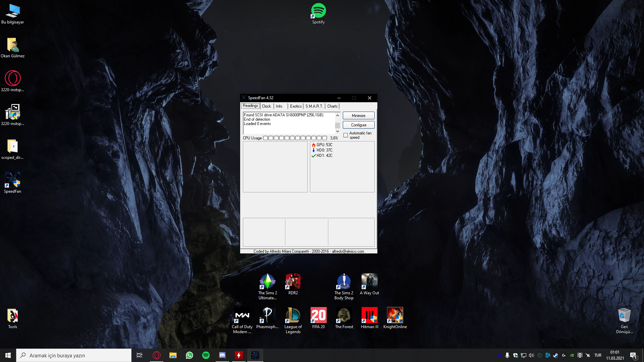Open the taskbar clock and date

click(x=615, y=355)
